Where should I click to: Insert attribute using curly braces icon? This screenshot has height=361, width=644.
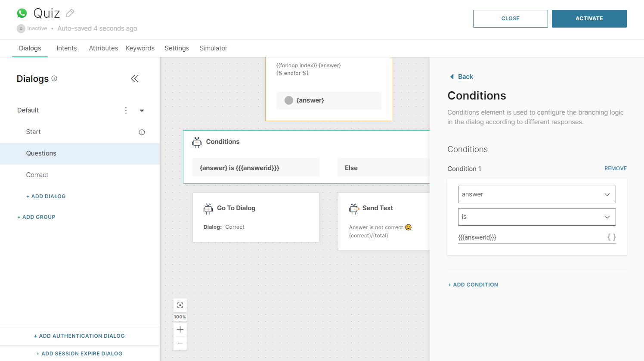point(611,237)
